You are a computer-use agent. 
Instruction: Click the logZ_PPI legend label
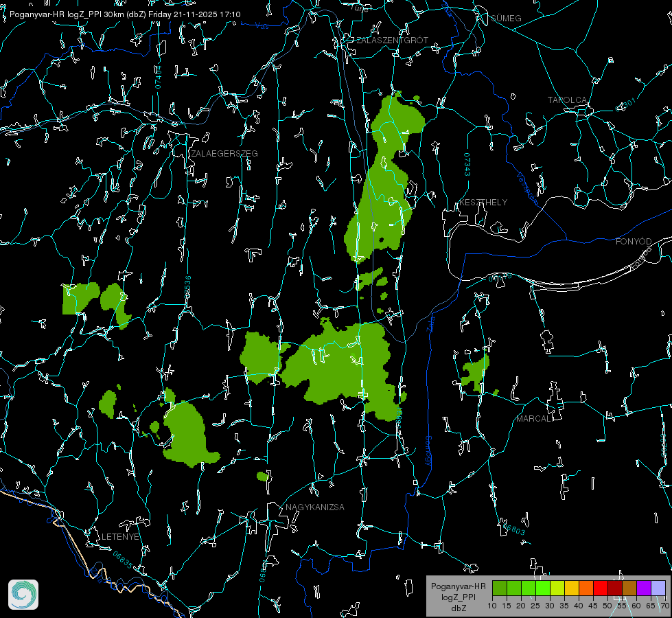pos(459,597)
